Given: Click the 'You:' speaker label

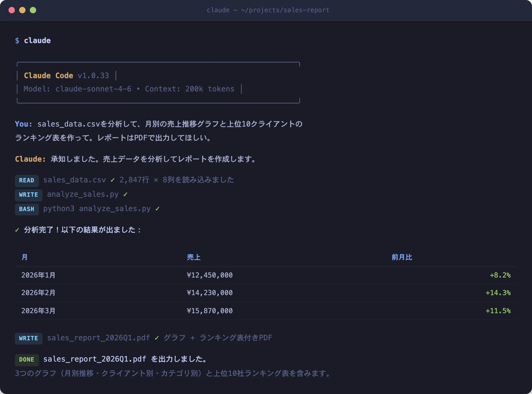Looking at the screenshot, I should [24, 124].
